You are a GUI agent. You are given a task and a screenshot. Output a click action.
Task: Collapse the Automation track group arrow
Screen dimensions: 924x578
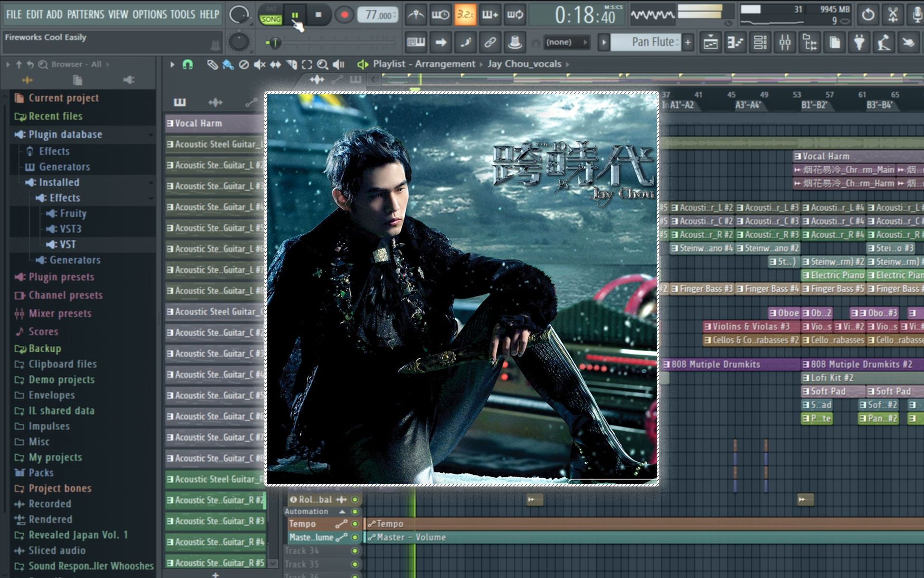[342, 512]
